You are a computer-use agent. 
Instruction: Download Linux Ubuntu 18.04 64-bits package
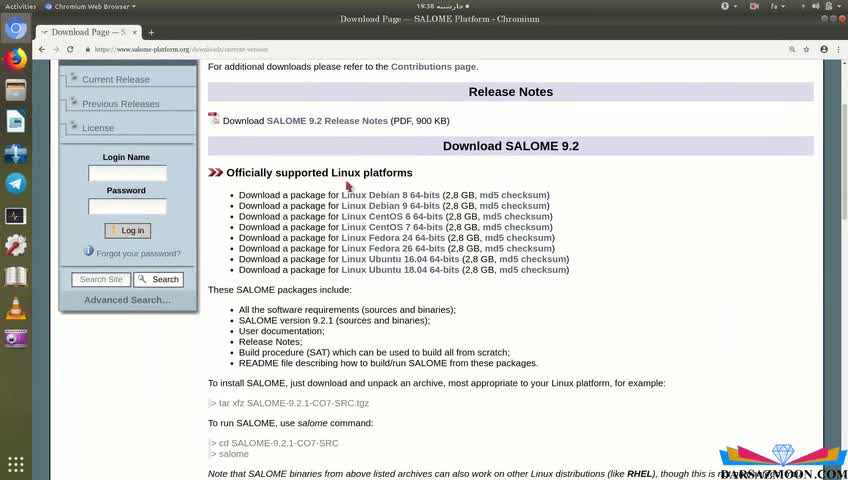pos(400,270)
